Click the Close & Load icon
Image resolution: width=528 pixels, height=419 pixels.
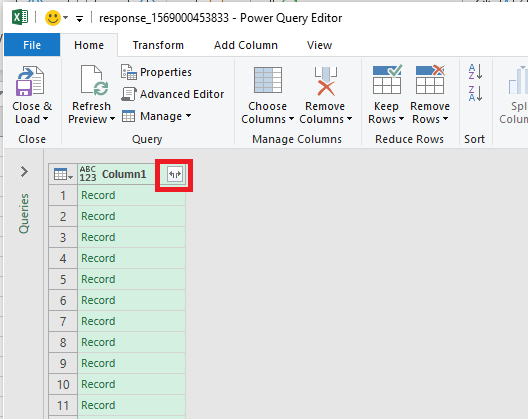(30, 81)
